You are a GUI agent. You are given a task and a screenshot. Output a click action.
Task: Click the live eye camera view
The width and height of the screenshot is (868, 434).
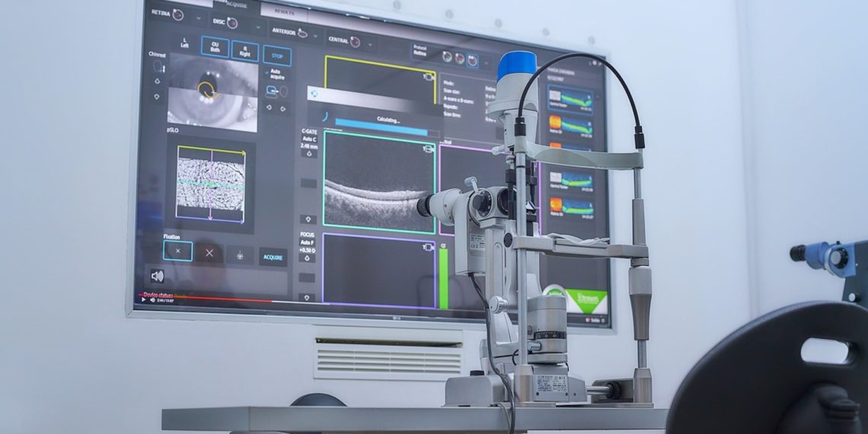tap(212, 92)
